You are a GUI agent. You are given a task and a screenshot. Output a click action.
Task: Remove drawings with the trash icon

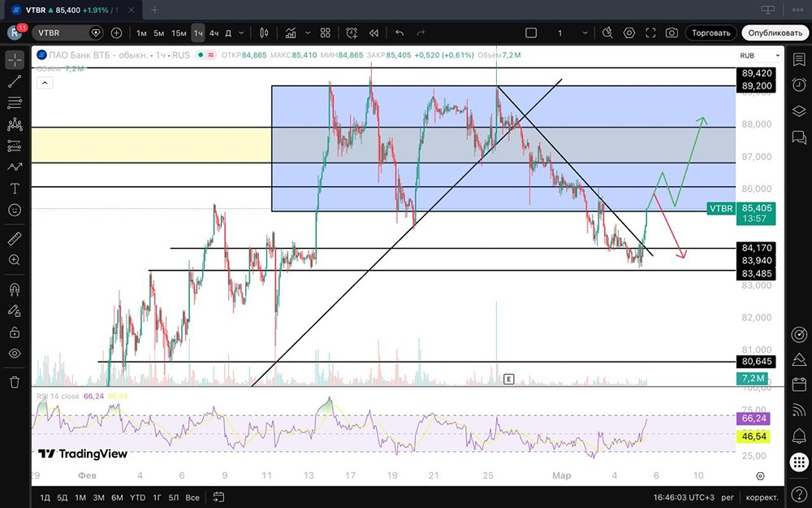[15, 383]
